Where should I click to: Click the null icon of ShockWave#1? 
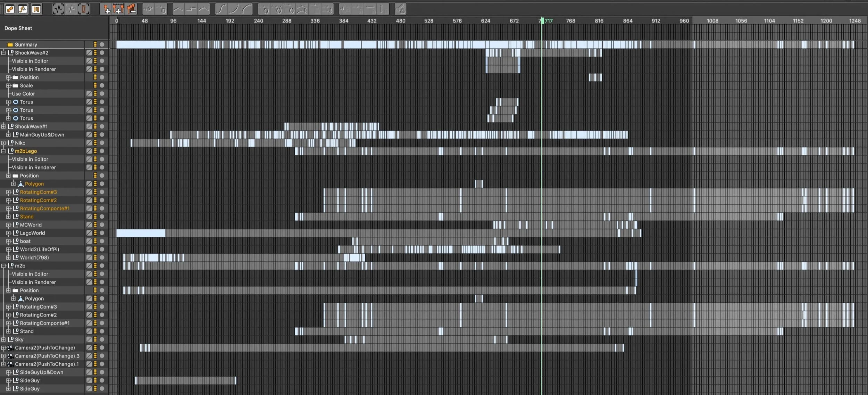pos(11,126)
